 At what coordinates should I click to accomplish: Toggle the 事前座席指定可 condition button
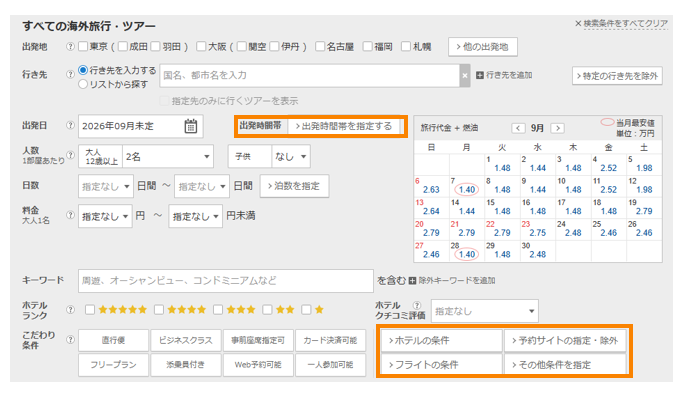click(x=258, y=340)
